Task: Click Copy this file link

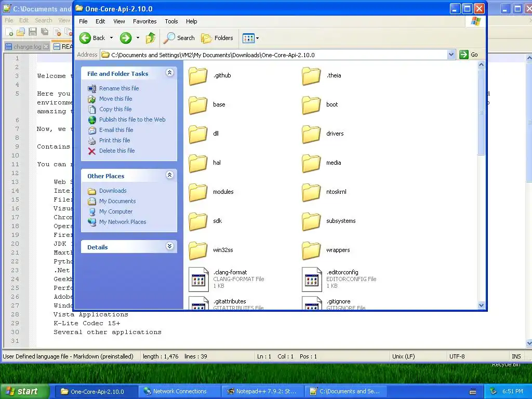Action: [x=115, y=109]
